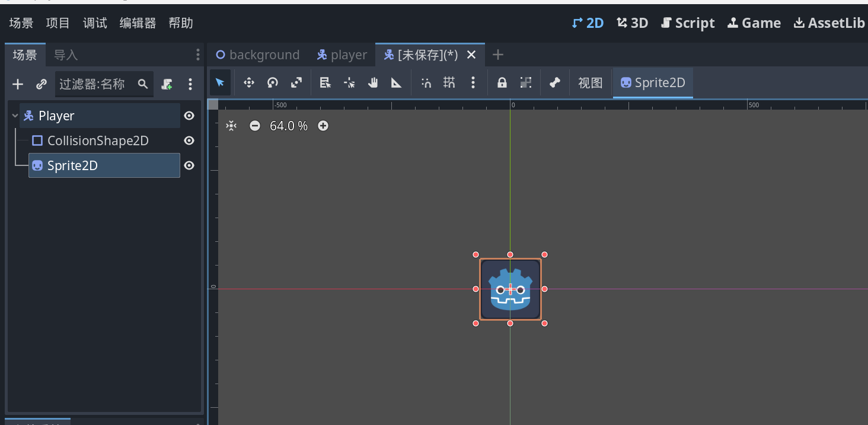The image size is (868, 425).
Task: Select the Player root node
Action: [100, 116]
